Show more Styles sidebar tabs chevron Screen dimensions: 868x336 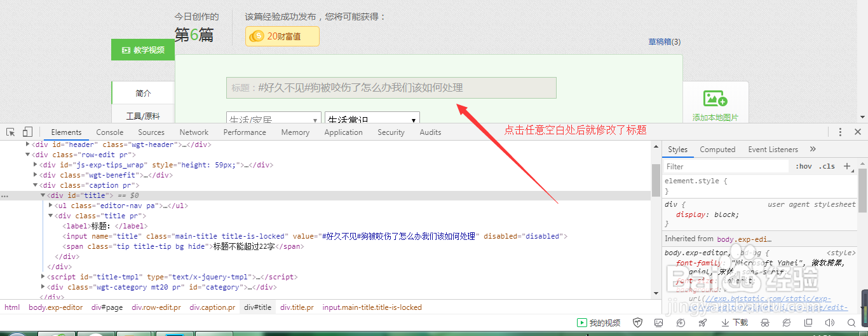(x=813, y=149)
